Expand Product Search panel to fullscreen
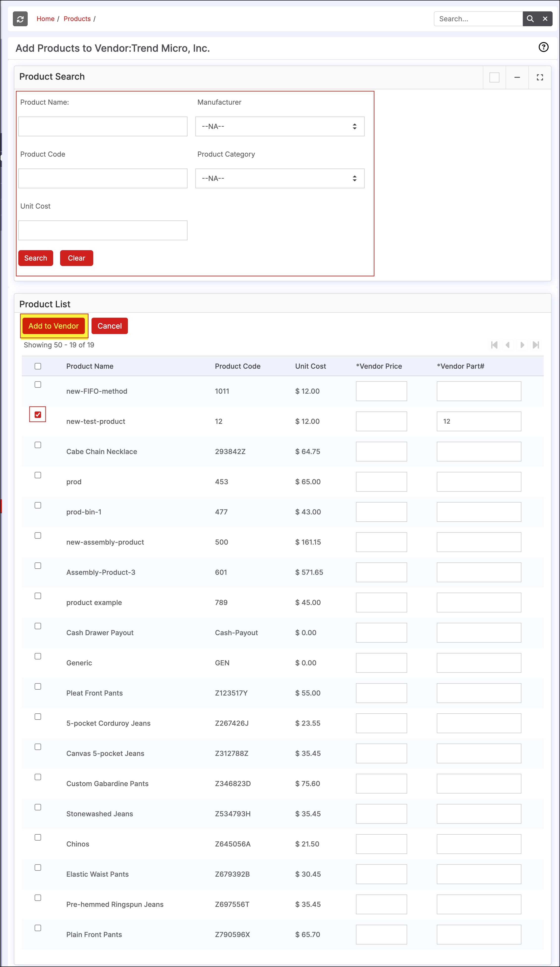The height and width of the screenshot is (967, 560). [x=540, y=77]
